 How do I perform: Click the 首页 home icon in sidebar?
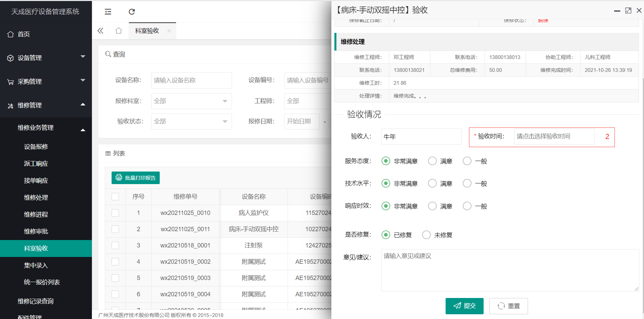(x=11, y=34)
